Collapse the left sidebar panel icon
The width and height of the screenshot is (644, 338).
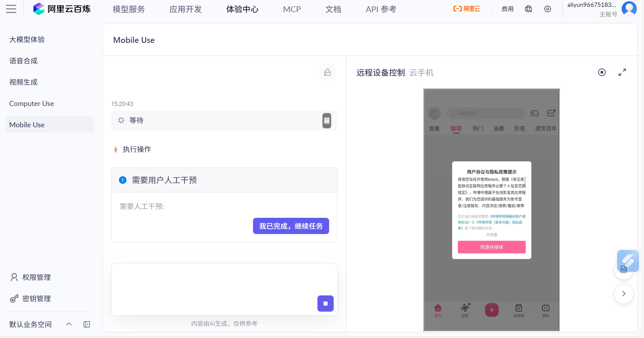click(87, 324)
